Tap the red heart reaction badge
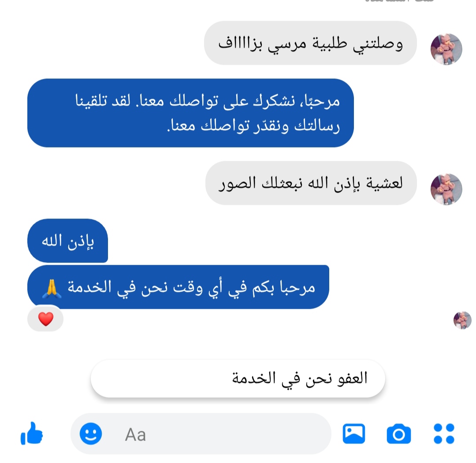 click(45, 319)
